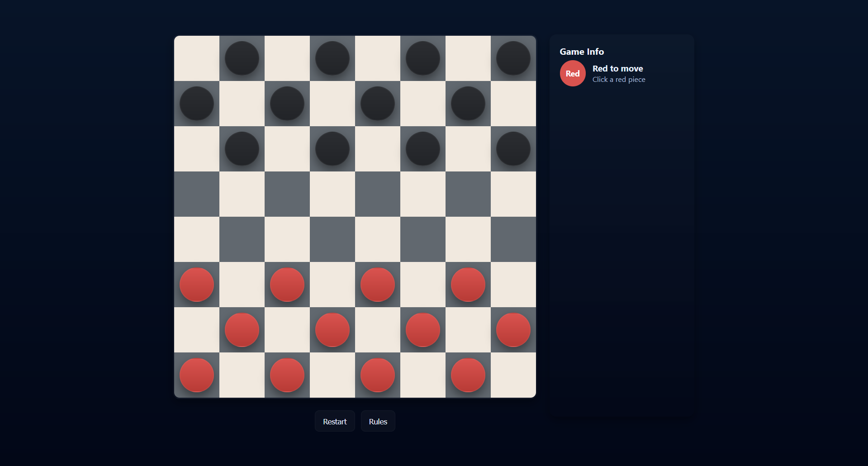
Task: Select leftmost red piece in middle red row
Action: click(x=242, y=330)
